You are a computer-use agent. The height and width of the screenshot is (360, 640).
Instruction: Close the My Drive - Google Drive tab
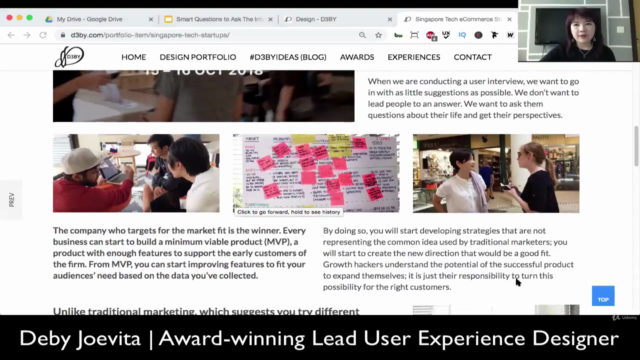[151, 19]
